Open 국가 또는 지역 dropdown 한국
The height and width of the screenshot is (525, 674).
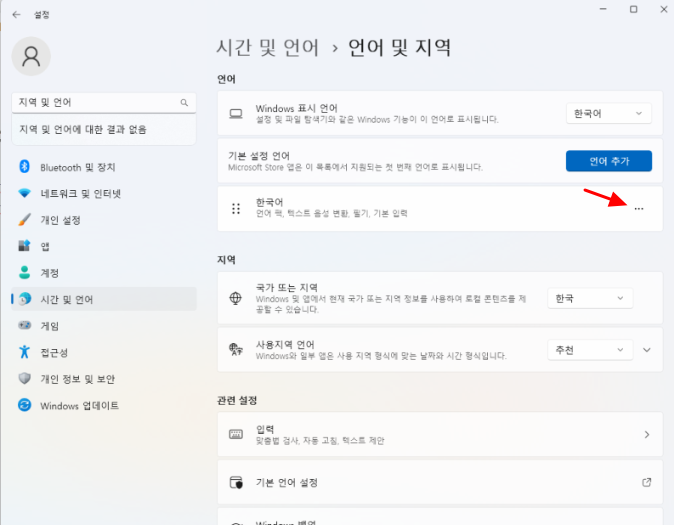click(590, 298)
